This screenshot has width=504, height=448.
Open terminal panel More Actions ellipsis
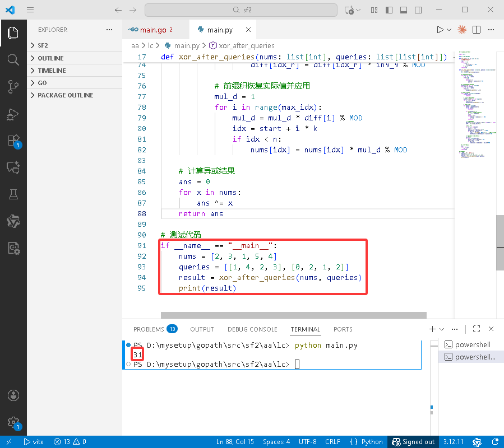(455, 329)
